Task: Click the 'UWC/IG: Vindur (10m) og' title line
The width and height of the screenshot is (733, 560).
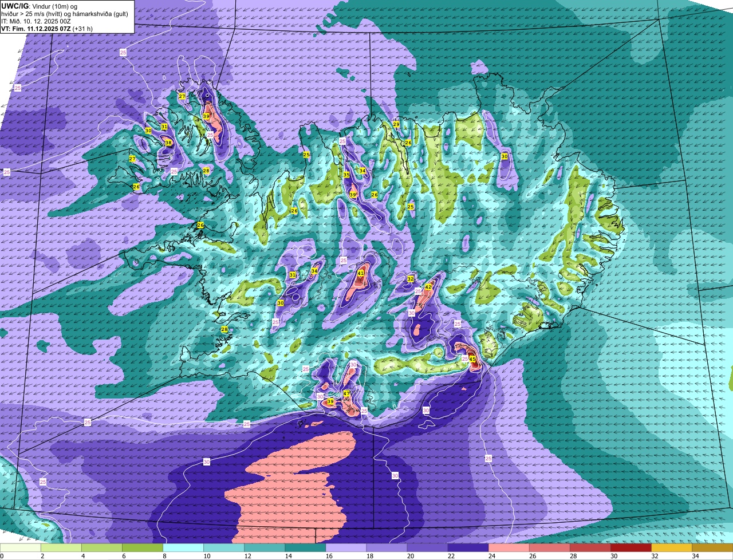Action: pos(38,6)
